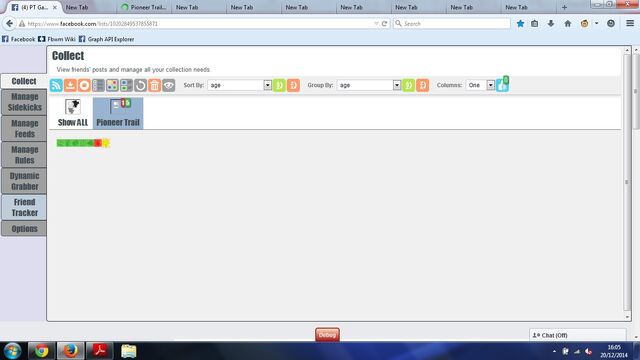Open the Graph API Explorer bookmark
The image size is (640, 360).
point(106,39)
